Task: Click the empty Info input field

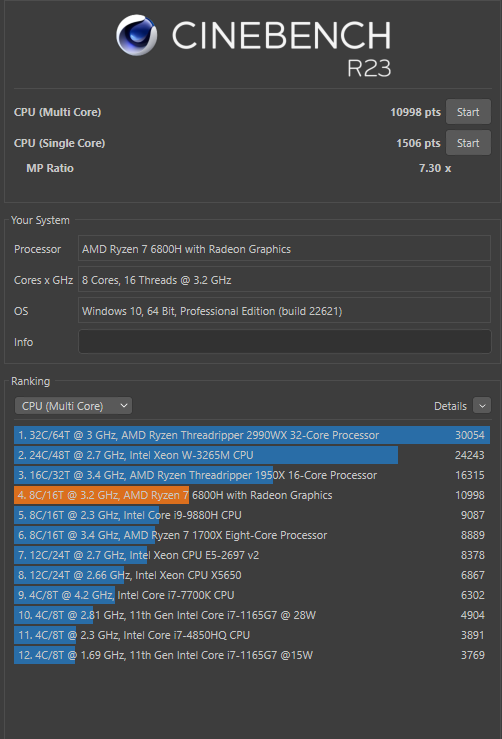Action: (284, 342)
